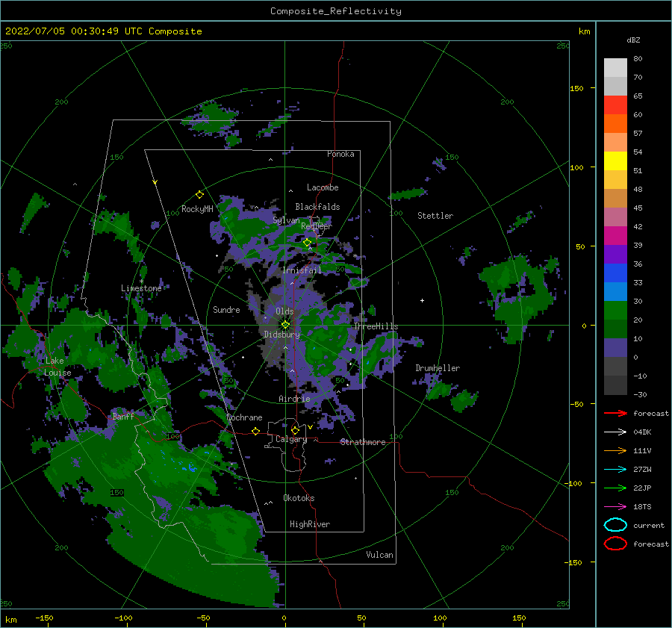Click the Olds town label

pos(284,311)
